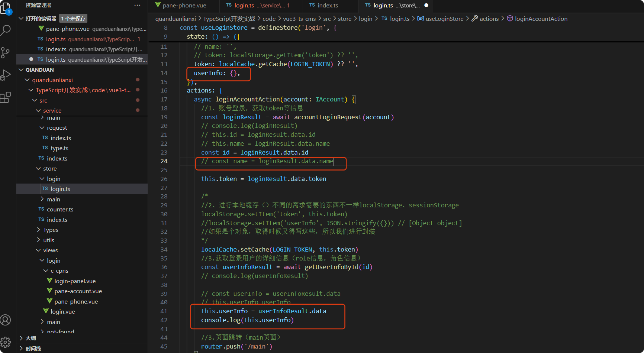
Task: Expand the 大纲 outline section
Action: click(21, 338)
